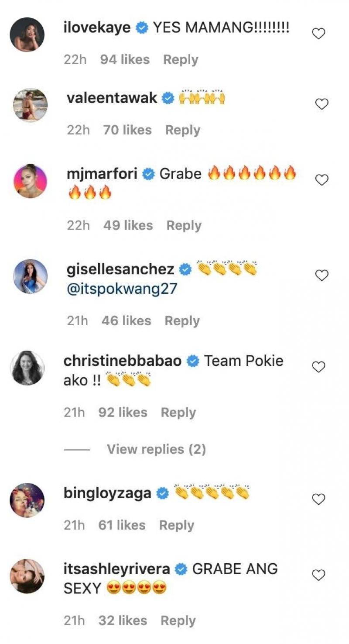The width and height of the screenshot is (349, 644).
Task: Tap heart beside bingloyzaga's comment
Action: pyautogui.click(x=319, y=499)
